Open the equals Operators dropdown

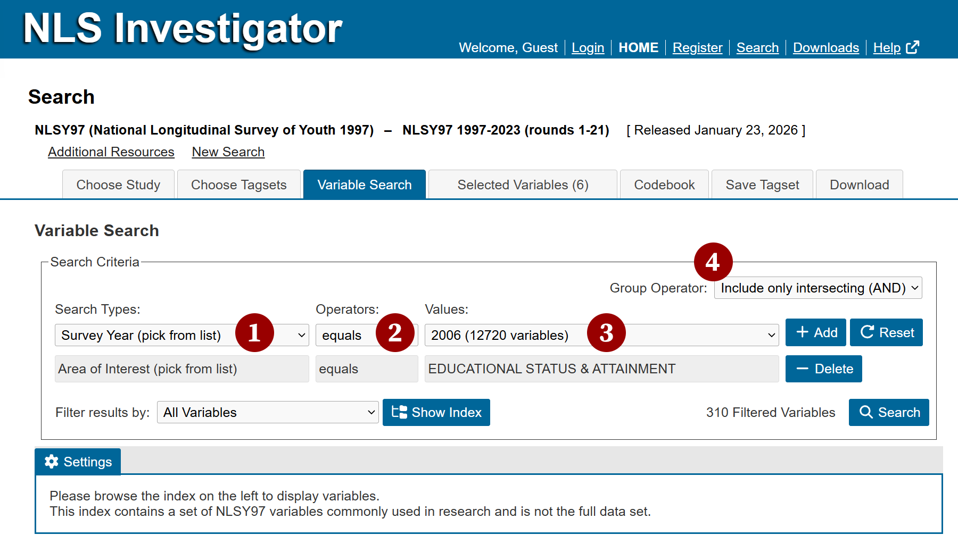pyautogui.click(x=367, y=335)
